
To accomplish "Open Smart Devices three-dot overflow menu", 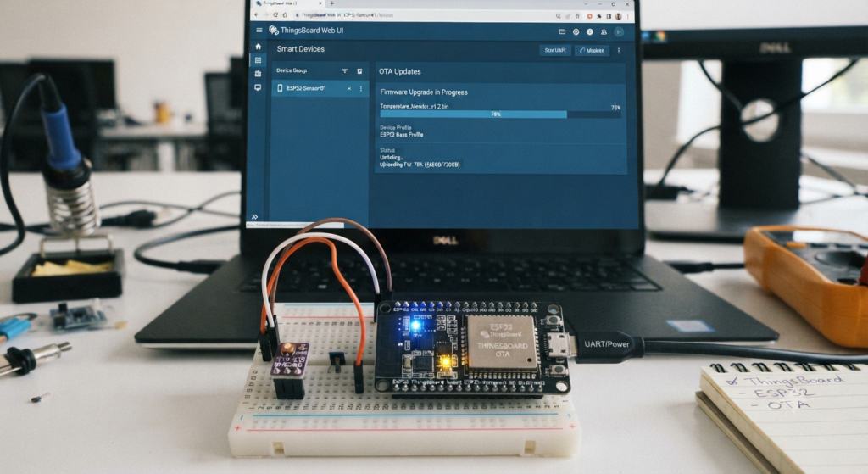I will tap(619, 50).
